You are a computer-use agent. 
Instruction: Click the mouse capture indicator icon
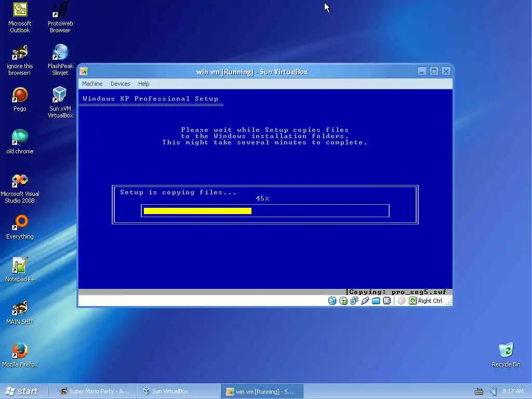click(x=402, y=301)
